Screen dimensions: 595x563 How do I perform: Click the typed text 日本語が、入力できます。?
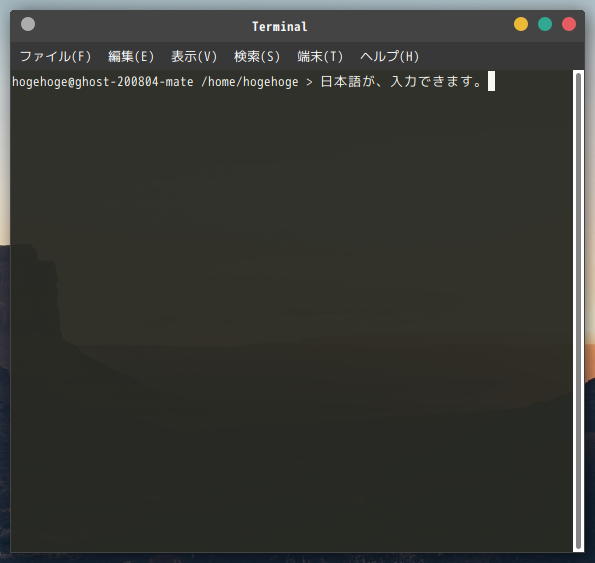401,82
